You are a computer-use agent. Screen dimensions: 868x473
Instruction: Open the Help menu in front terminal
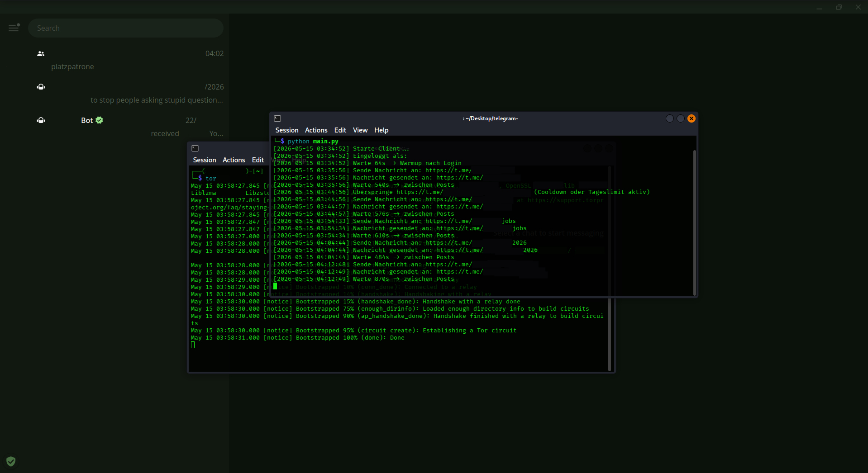point(381,130)
